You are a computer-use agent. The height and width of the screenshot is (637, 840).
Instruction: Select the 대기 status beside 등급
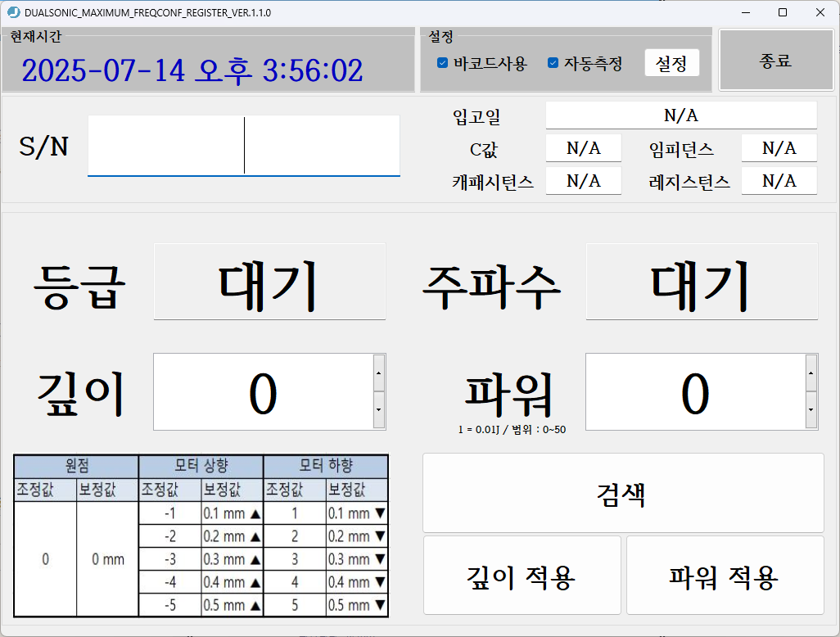pos(269,281)
